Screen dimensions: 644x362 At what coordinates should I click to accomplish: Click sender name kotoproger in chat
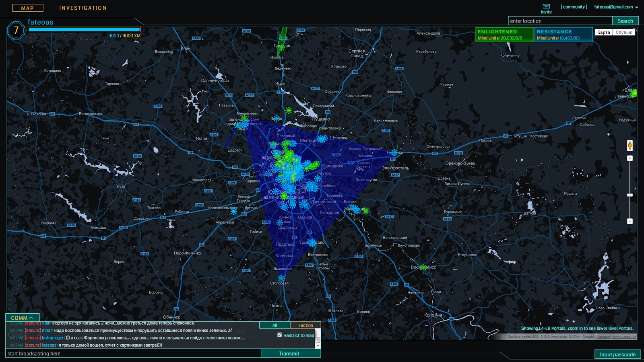pyautogui.click(x=53, y=337)
